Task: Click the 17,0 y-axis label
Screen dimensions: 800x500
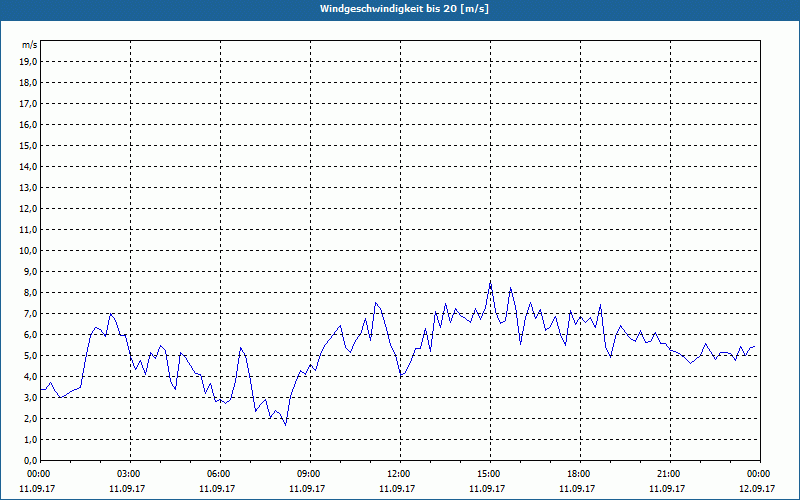Action: click(x=28, y=104)
